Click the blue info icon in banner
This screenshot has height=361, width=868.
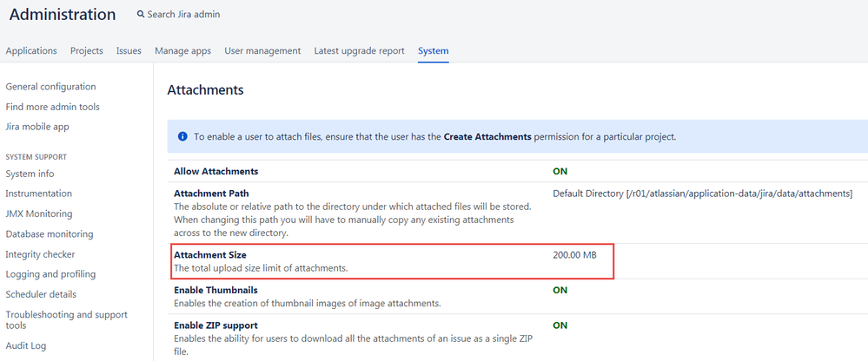point(182,136)
